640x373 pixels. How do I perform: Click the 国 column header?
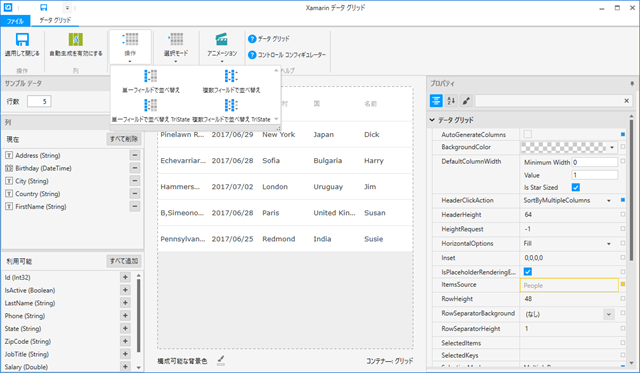click(x=316, y=104)
